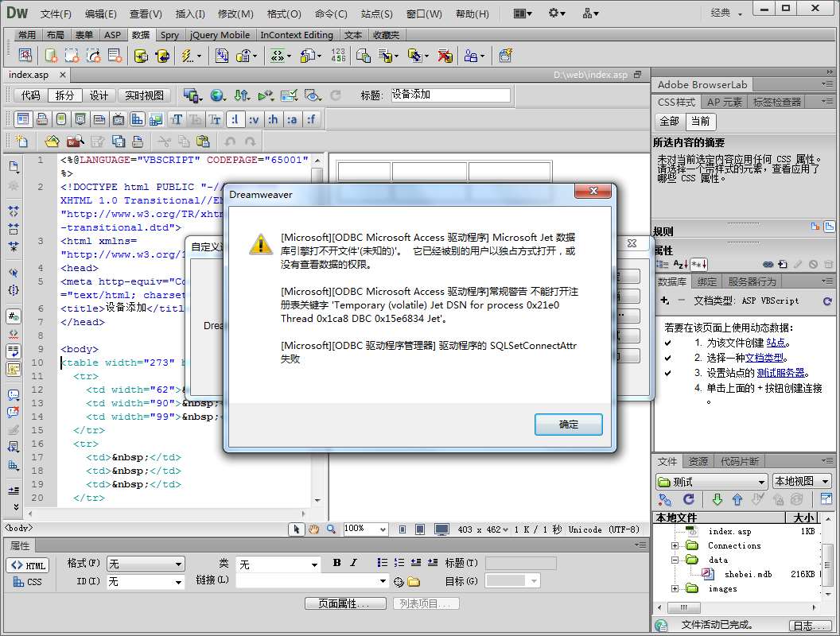
Task: Click 确定 in the Dreamweaver error dialog
Action: (x=569, y=425)
